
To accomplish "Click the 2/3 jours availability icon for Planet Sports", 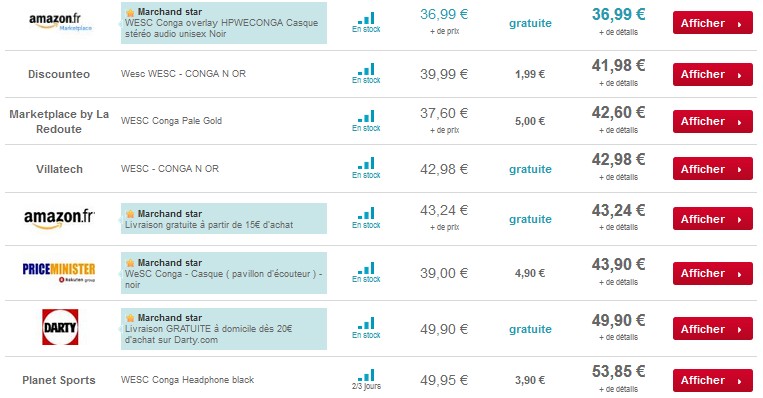I will (x=366, y=380).
